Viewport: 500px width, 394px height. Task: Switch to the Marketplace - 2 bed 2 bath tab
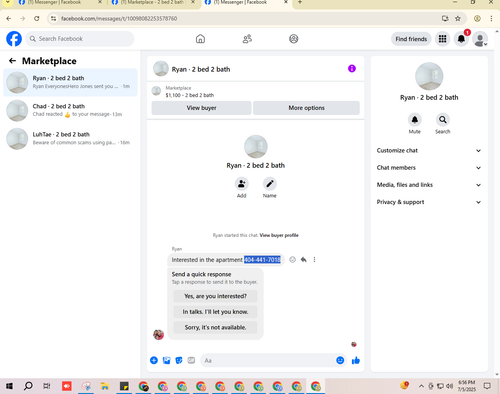(x=153, y=3)
